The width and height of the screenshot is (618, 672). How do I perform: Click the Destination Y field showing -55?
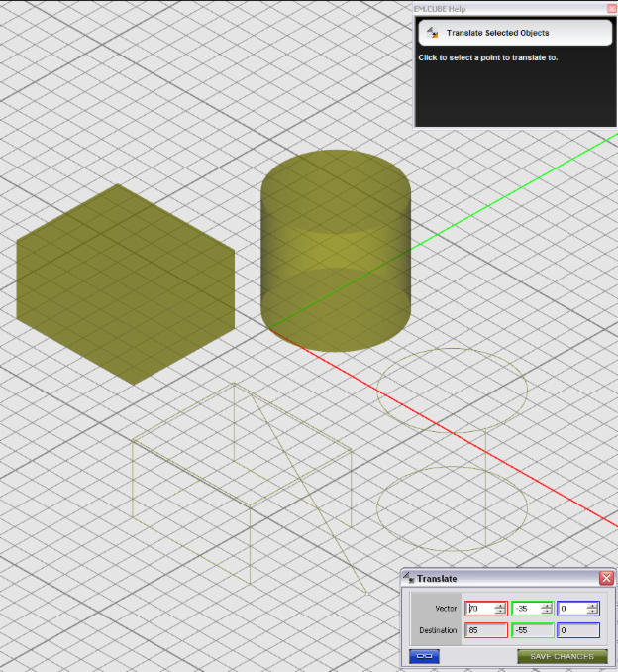click(x=532, y=630)
